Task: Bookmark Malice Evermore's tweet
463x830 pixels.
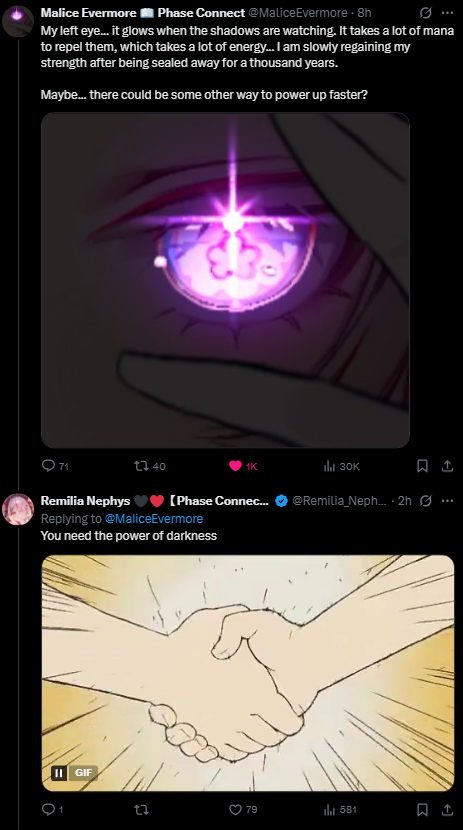Action: click(x=422, y=466)
